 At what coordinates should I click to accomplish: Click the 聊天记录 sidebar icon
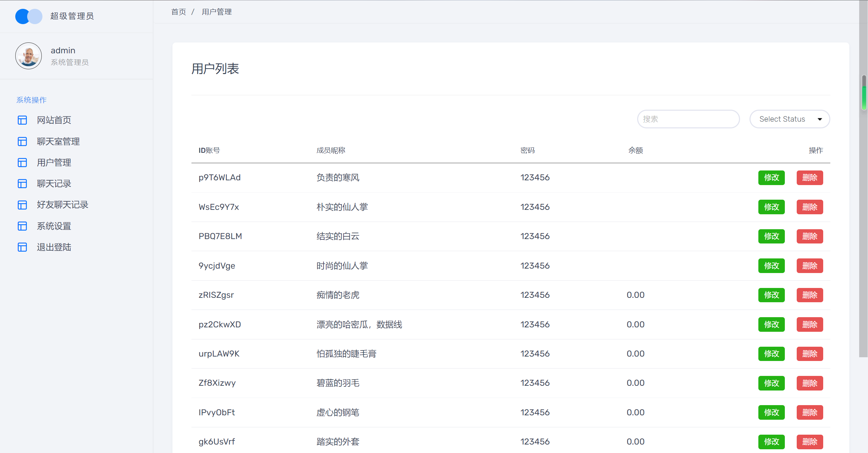pos(22,183)
